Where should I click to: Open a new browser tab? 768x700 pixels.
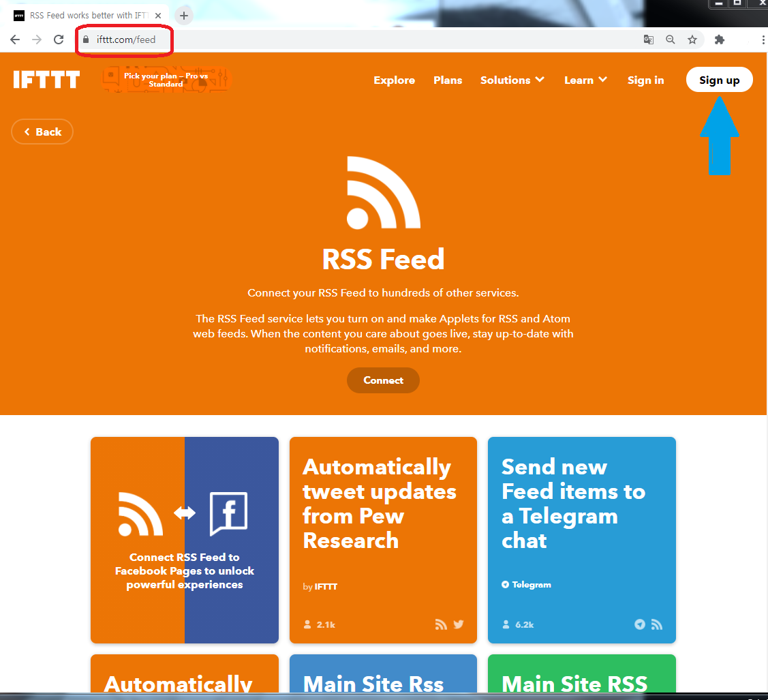coord(184,16)
